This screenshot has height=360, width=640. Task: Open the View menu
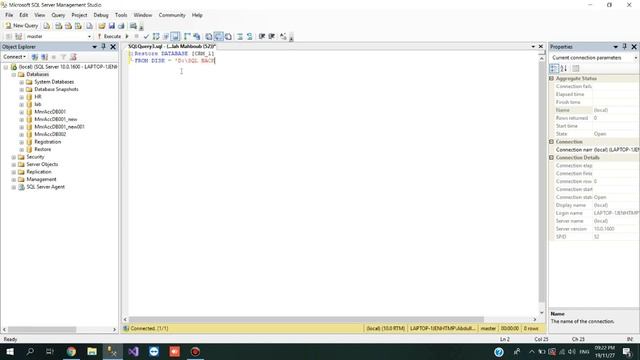pyautogui.click(x=40, y=15)
